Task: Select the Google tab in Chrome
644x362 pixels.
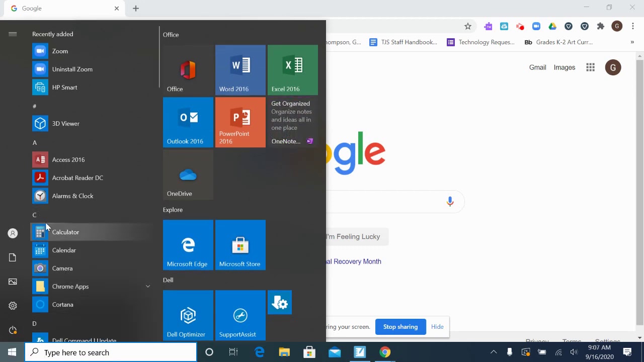Action: [x=65, y=9]
